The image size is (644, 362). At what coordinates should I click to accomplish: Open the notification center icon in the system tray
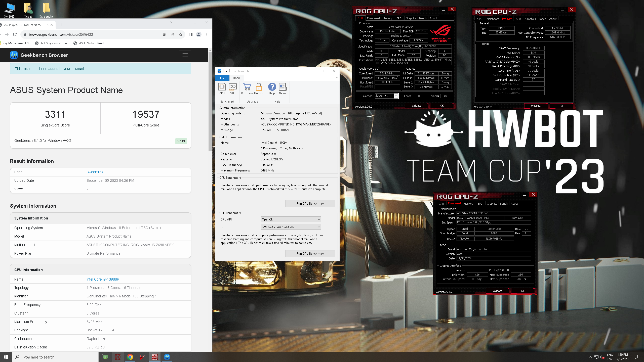click(x=636, y=357)
